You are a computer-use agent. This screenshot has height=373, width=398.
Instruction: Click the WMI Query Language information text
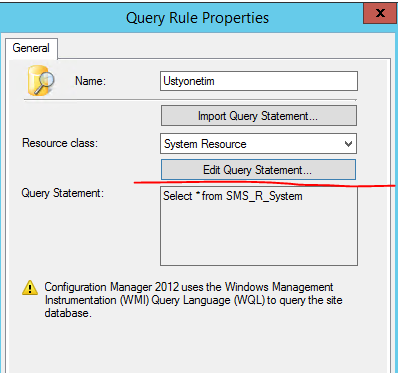(193, 300)
